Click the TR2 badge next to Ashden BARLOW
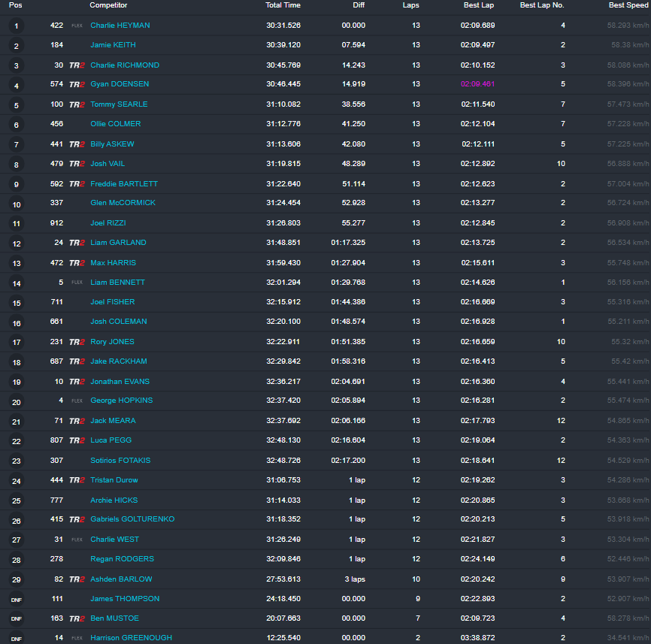The height and width of the screenshot is (644, 651). tap(77, 579)
